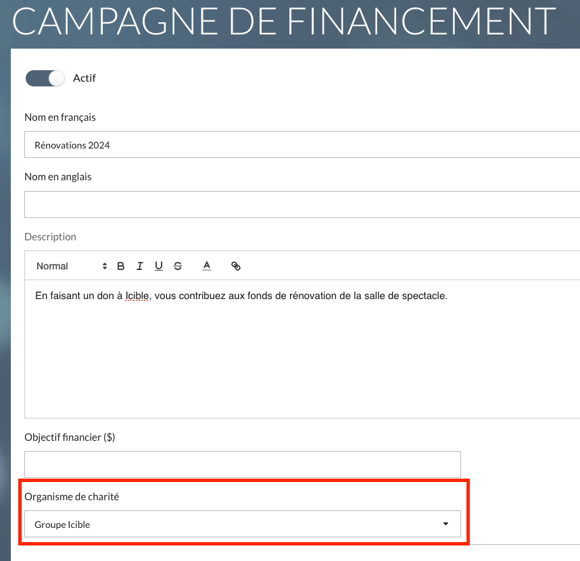This screenshot has height=561, width=580.
Task: Click the Nom en français label
Action: pos(60,117)
